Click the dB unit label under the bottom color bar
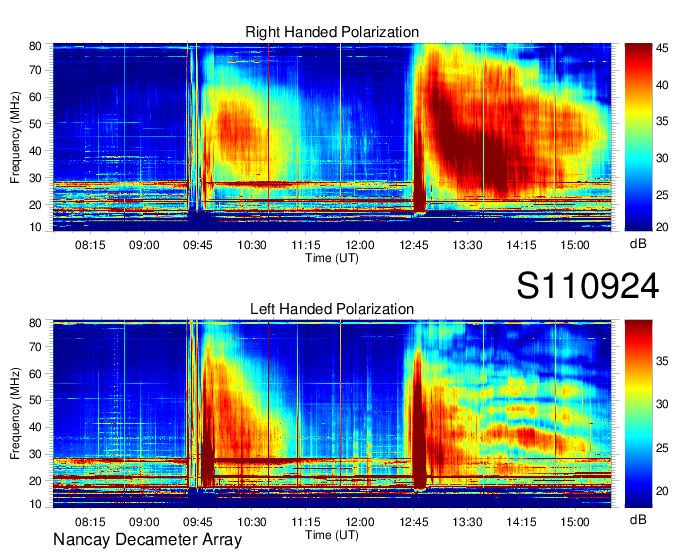Viewport: 680px width, 552px height. click(x=638, y=519)
